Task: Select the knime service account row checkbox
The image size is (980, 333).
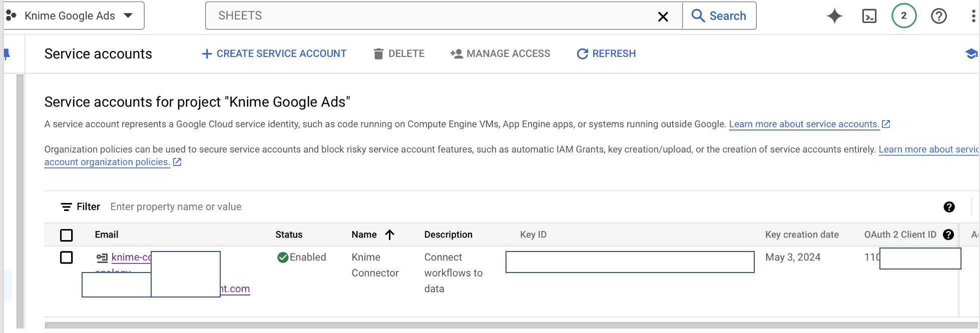Action: point(66,257)
